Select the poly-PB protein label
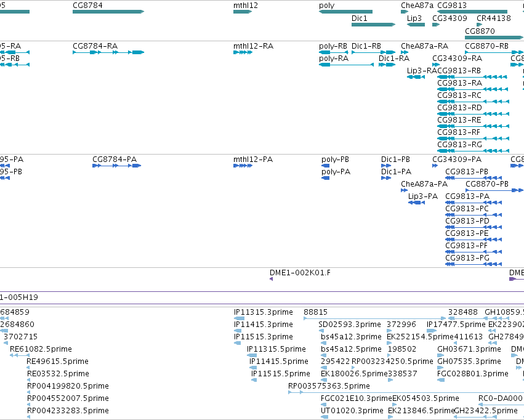 coord(335,160)
